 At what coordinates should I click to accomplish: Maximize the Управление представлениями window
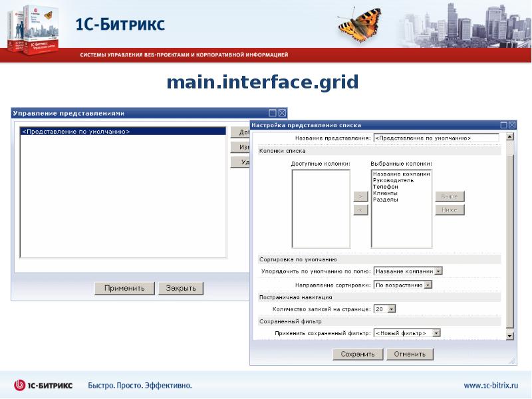273,113
